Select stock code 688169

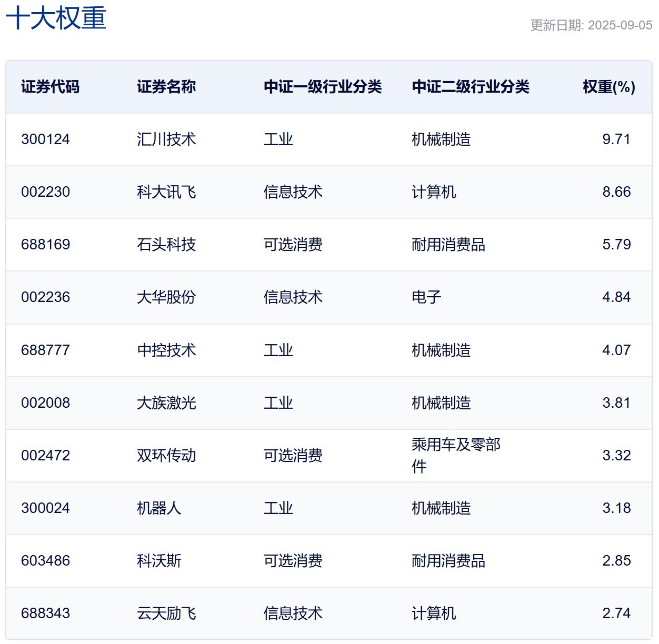[x=45, y=245]
